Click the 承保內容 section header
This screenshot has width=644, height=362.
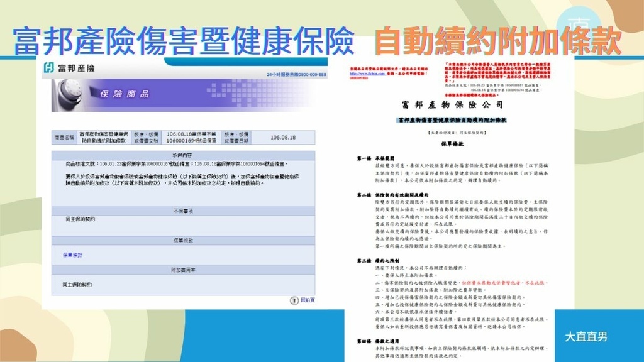[183, 155]
